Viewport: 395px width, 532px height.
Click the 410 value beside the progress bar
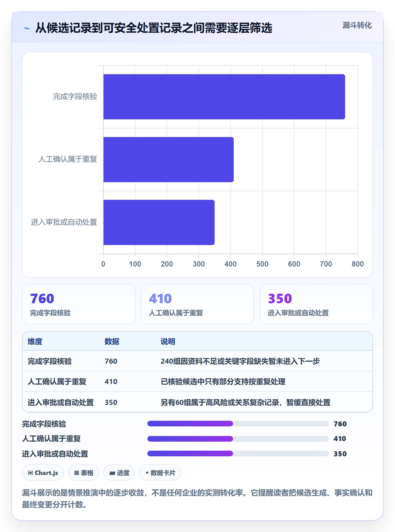(340, 439)
